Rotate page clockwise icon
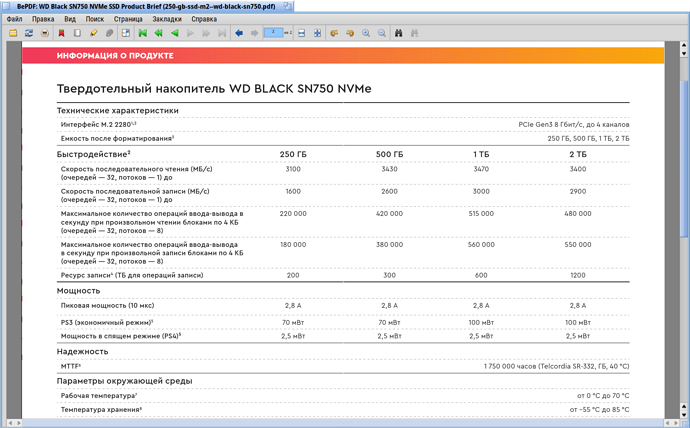 tap(350, 33)
